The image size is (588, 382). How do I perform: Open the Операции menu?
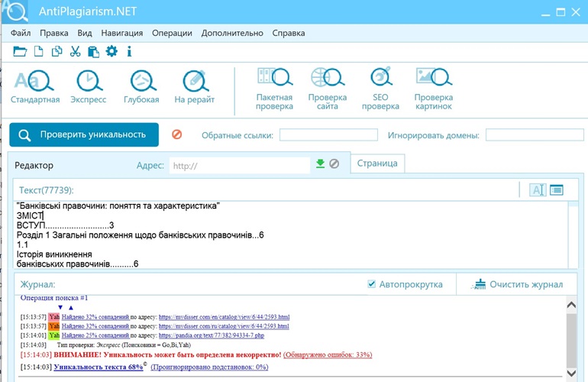tap(172, 33)
